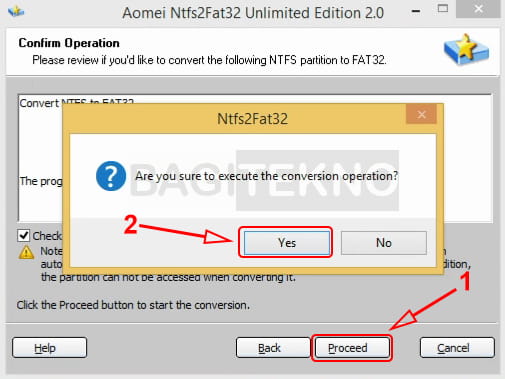
Task: Close the Ntfs2Fat32 confirmation dialog
Action: (x=421, y=114)
